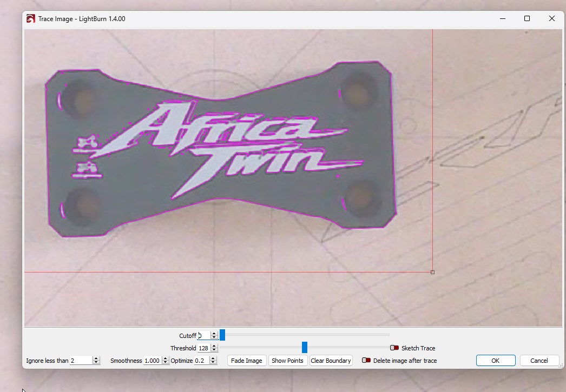Select the Threshold value field

[203, 348]
